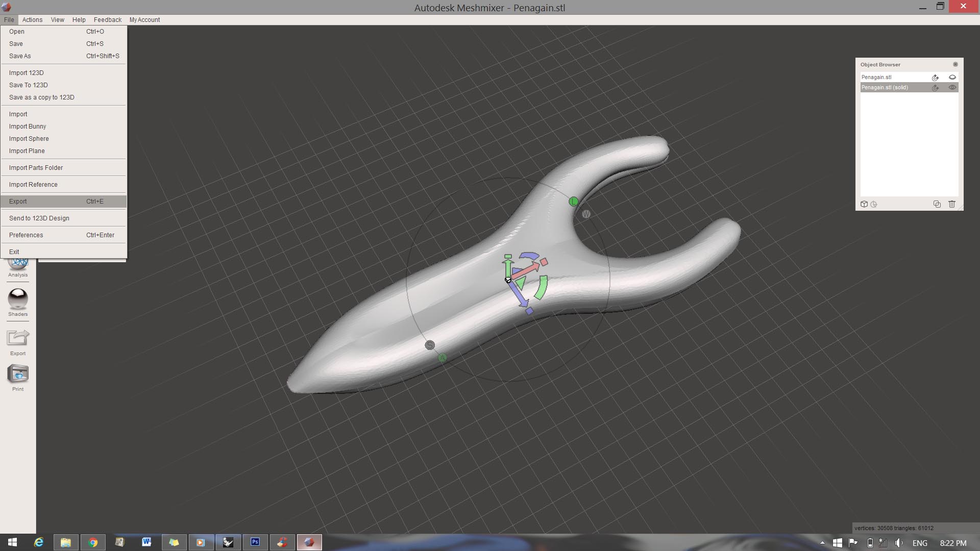Duplicate the selected object in Object Browser

(937, 204)
